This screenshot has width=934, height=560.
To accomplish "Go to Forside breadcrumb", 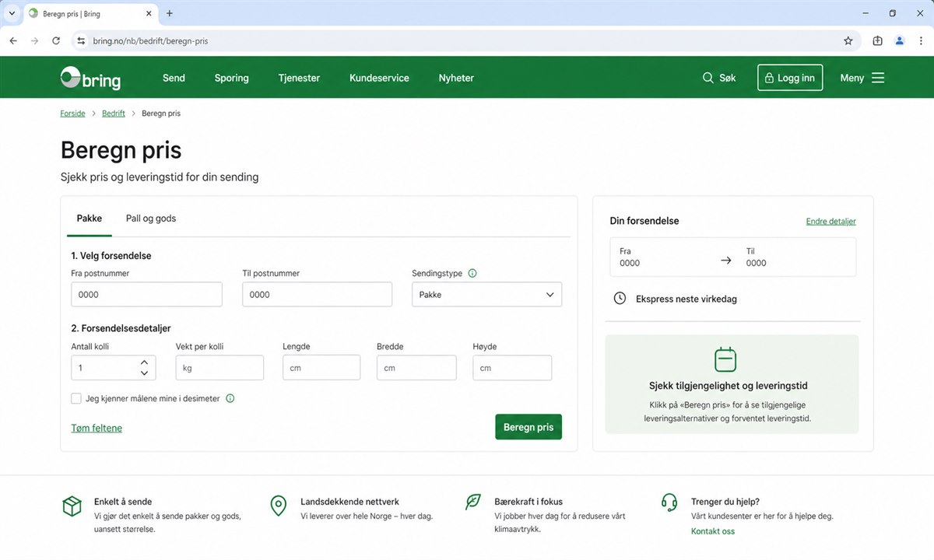I will click(x=73, y=114).
